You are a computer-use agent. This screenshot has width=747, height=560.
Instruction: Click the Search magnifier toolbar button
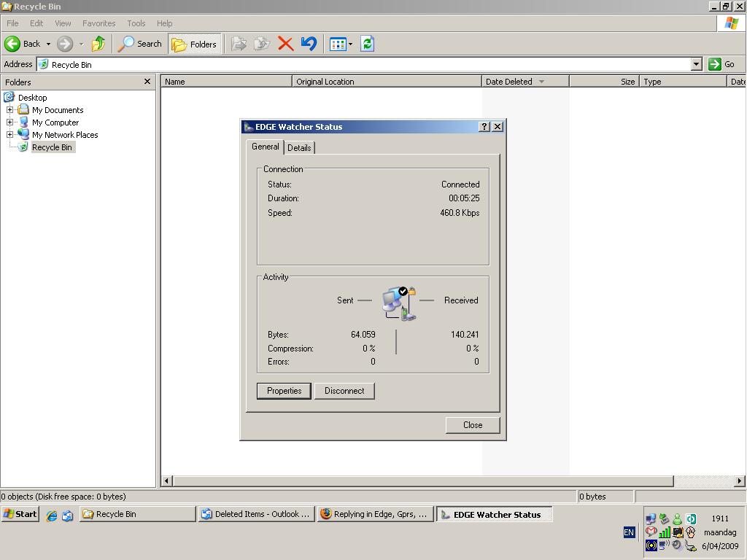click(140, 44)
